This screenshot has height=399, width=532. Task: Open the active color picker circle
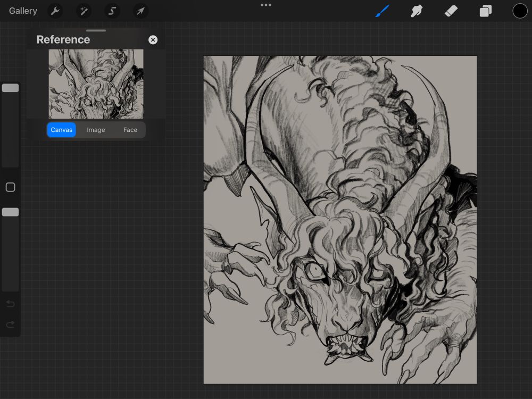click(520, 11)
